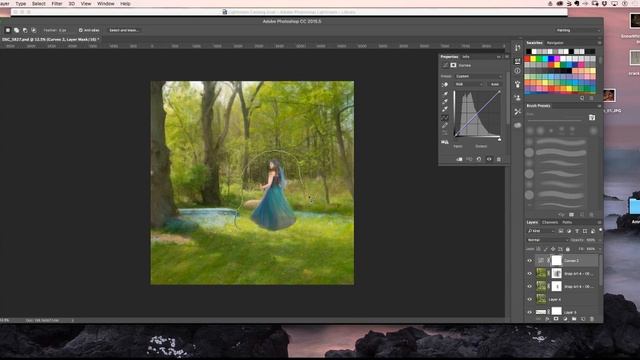Click the reset adjustment icon in Properties
Image resolution: width=640 pixels, height=360 pixels.
pos(479,159)
